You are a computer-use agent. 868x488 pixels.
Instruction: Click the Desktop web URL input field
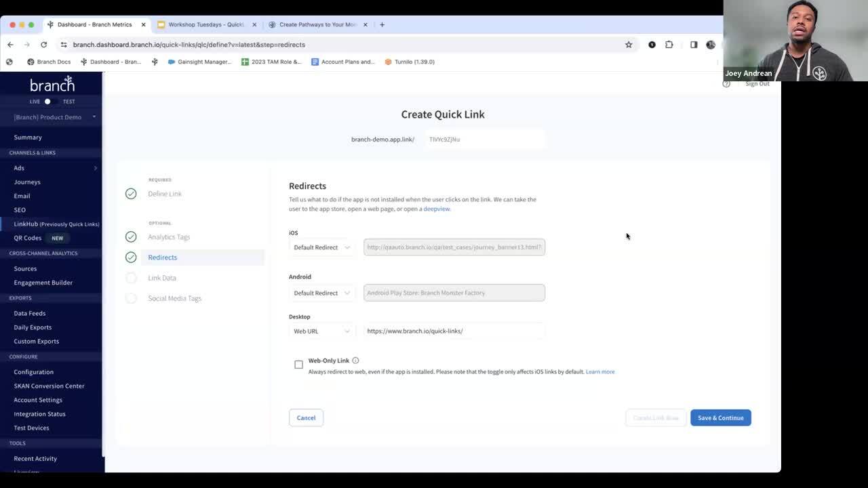(453, 331)
